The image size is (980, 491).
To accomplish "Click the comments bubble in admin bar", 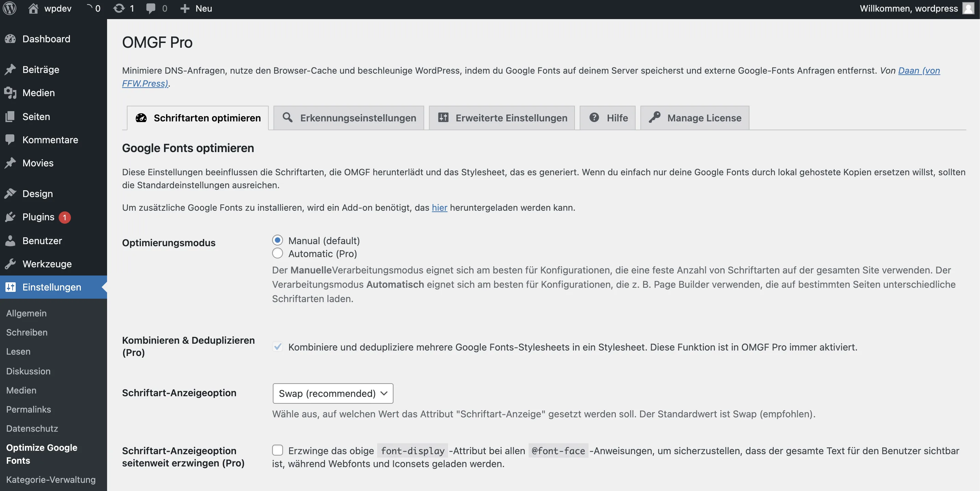I will [151, 9].
